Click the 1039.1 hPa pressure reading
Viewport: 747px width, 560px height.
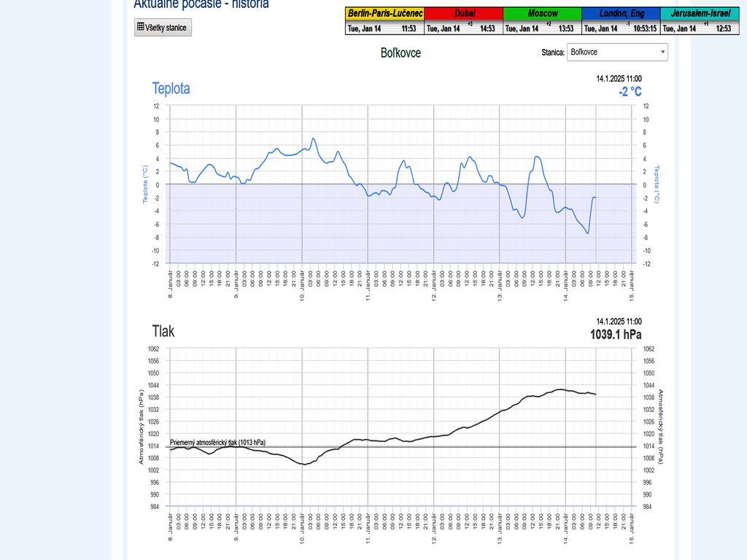coord(616,334)
